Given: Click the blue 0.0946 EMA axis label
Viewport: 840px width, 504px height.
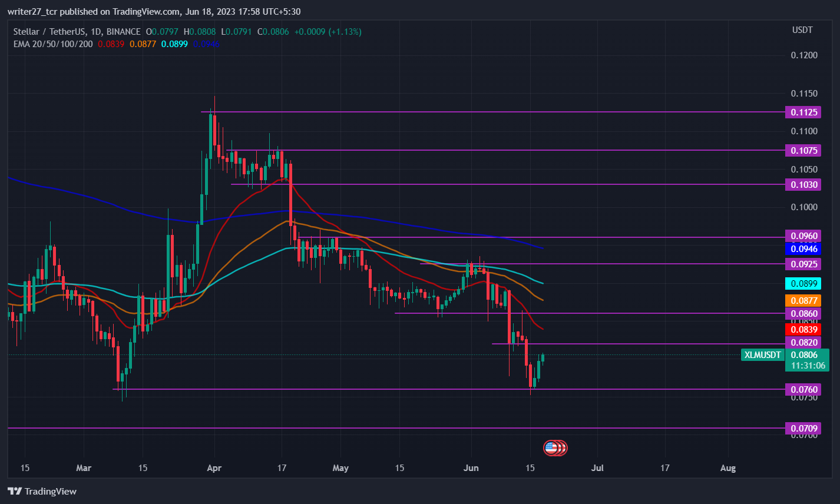Looking at the screenshot, I should pyautogui.click(x=803, y=249).
